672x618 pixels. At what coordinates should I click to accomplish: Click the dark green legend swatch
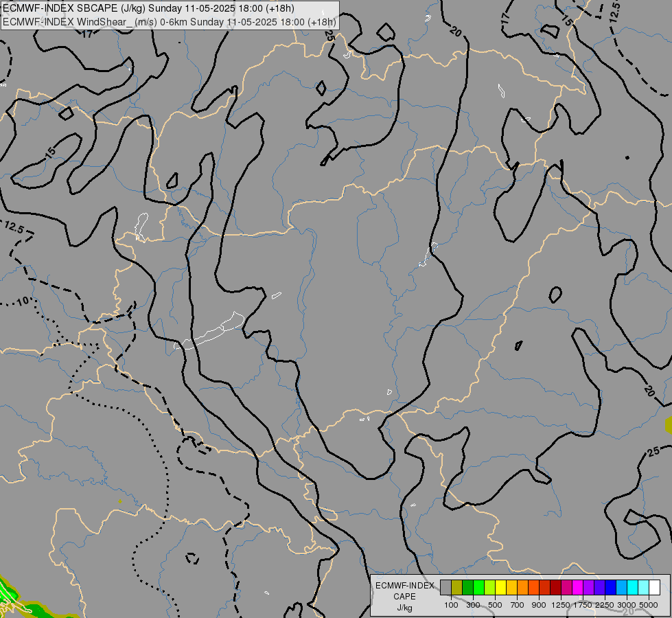tap(467, 587)
